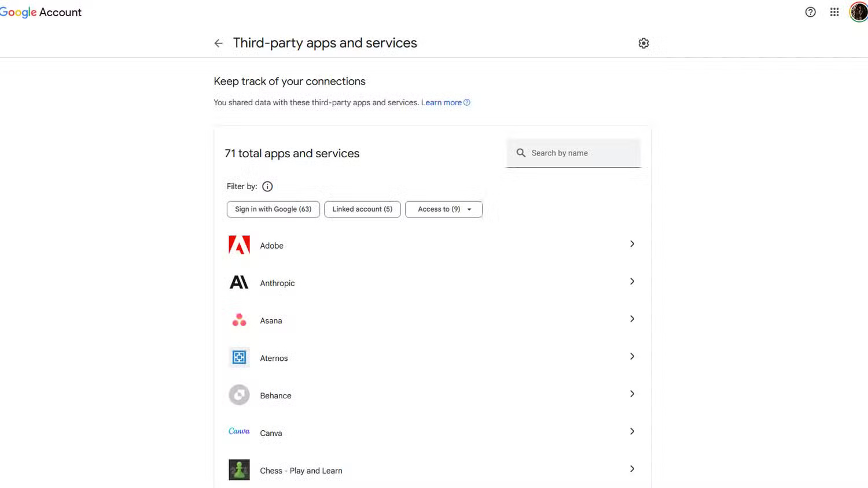Enable the Sign in with Google filter
The image size is (868, 488).
(x=273, y=209)
